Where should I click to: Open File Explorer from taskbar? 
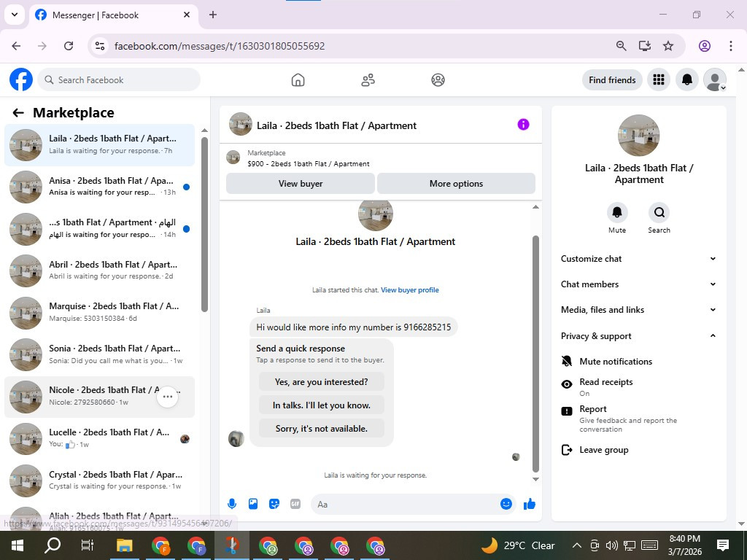click(x=124, y=545)
